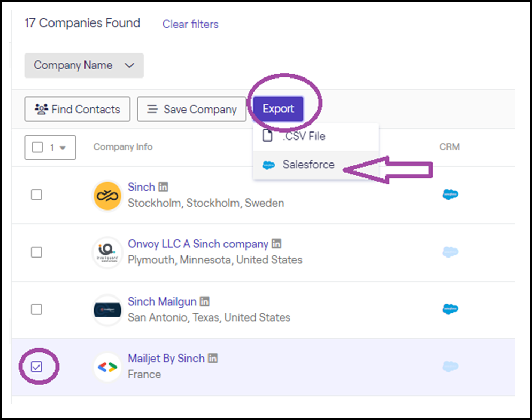Click 'Plymouth, Minnesota, United States' location text

(x=215, y=260)
